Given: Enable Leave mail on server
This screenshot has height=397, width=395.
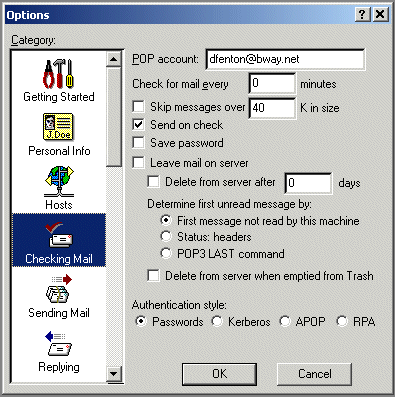Looking at the screenshot, I should 138,163.
